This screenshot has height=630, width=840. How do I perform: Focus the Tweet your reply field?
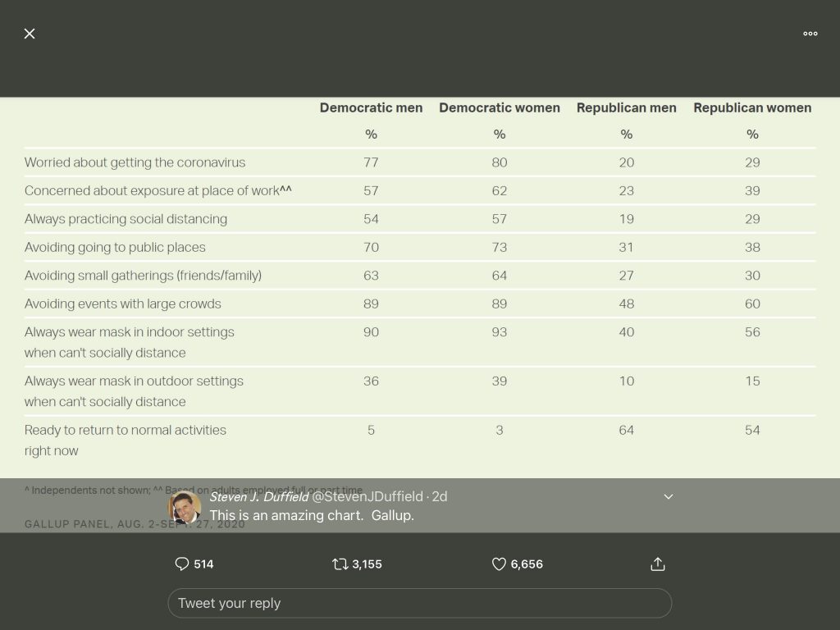coord(419,603)
